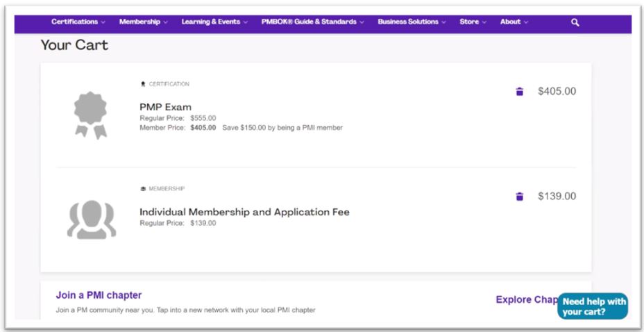Delete Individual Membership with trash icon
This screenshot has height=332, width=644.
[520, 197]
